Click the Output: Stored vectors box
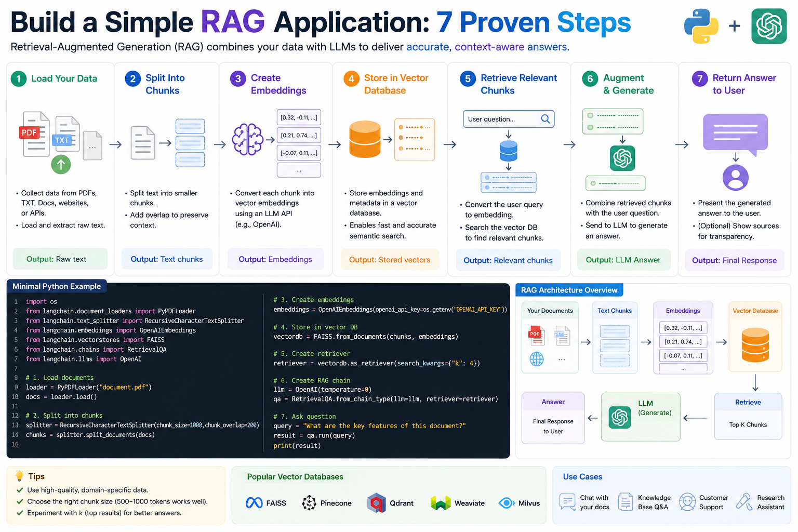The width and height of the screenshot is (798, 532). coord(390,259)
